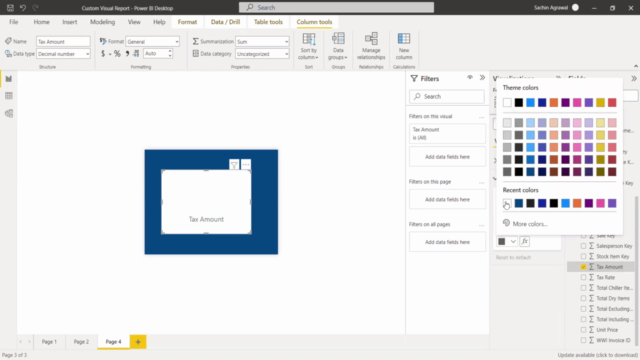Open Filters on this page ellipsis menu
Viewport: 640px width, 360px height.
point(482,182)
